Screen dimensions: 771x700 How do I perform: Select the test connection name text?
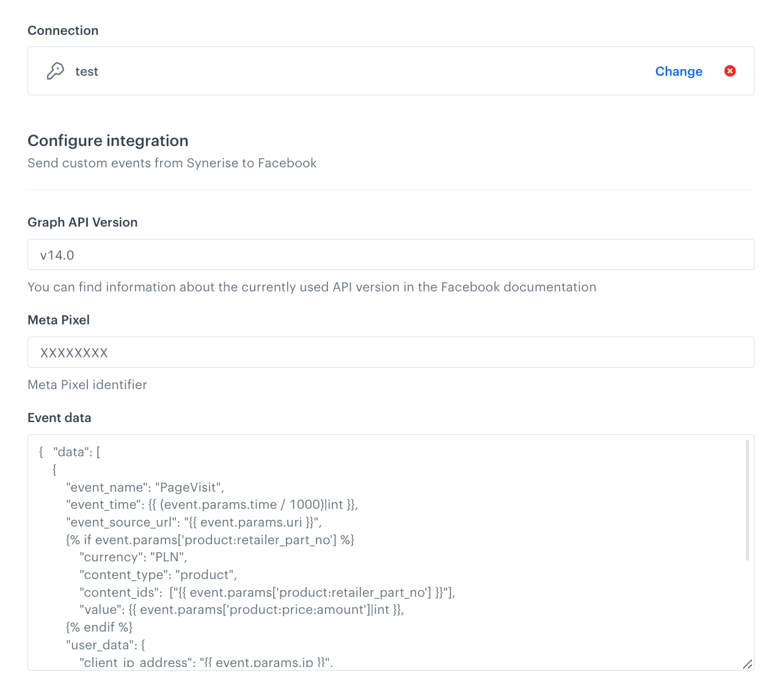(x=86, y=71)
